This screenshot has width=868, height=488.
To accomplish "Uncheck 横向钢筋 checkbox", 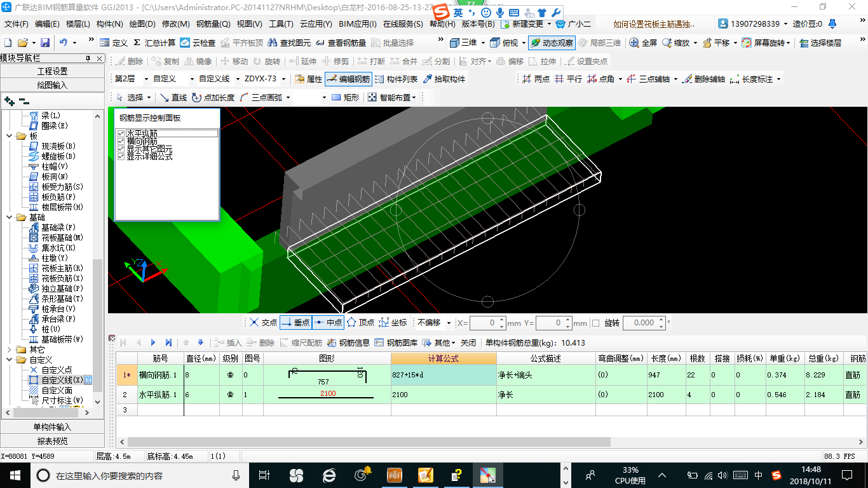I will pos(121,141).
